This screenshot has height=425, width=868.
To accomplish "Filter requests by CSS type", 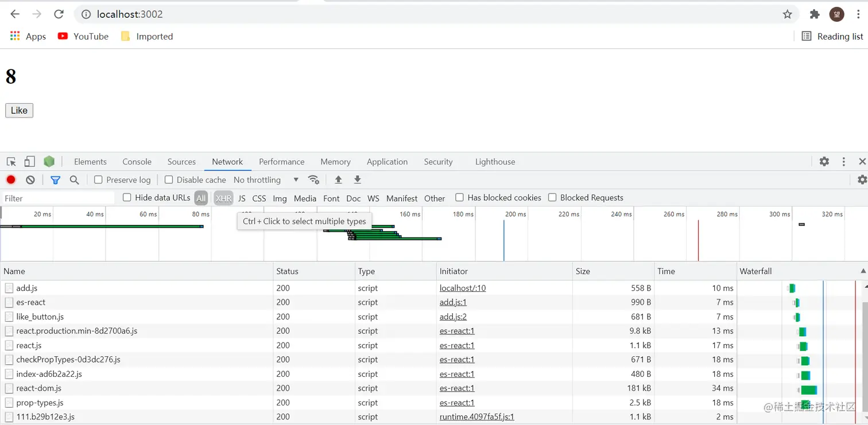I will 259,198.
